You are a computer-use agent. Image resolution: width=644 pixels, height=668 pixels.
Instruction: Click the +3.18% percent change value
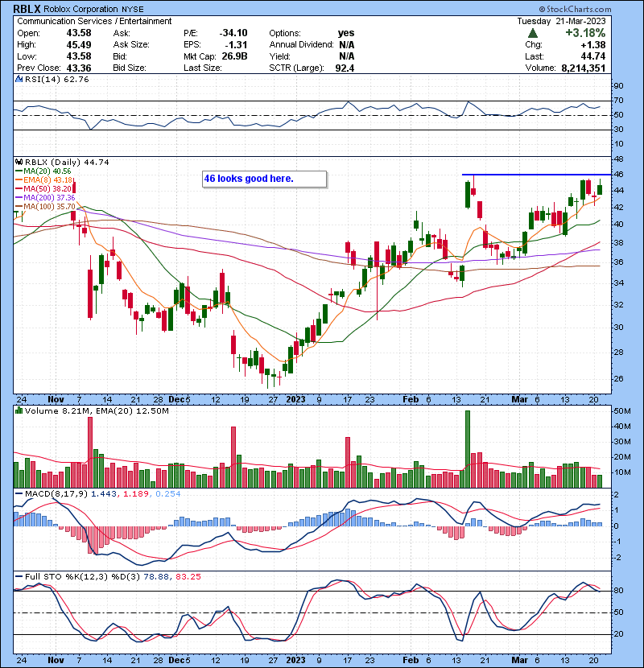tap(585, 33)
